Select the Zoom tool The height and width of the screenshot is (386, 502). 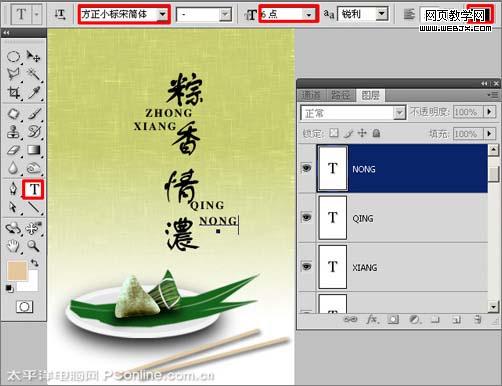pyautogui.click(x=33, y=246)
